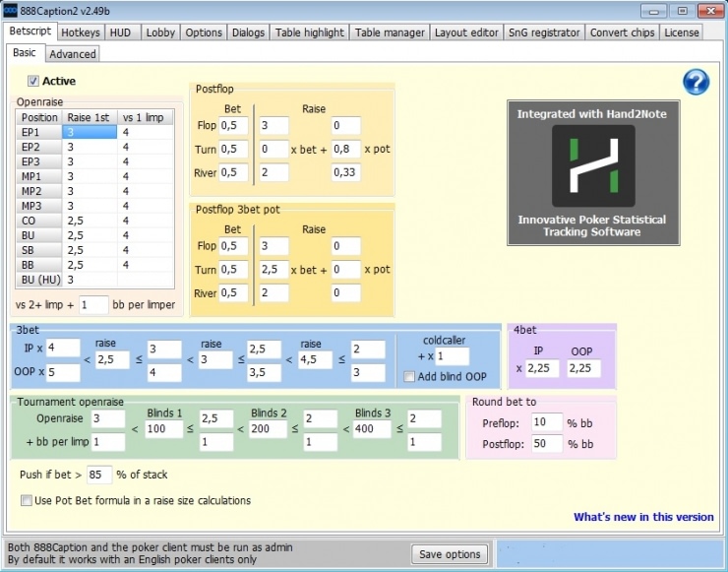
Task: Go to SnG registrator tab
Action: (544, 32)
